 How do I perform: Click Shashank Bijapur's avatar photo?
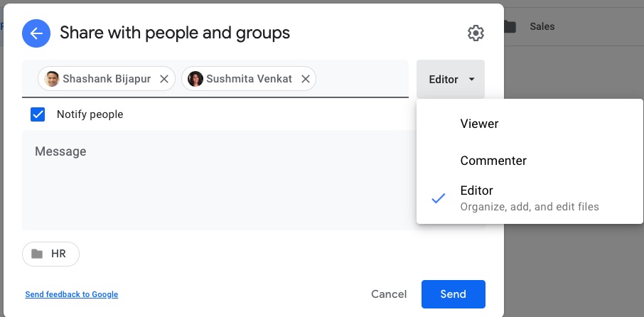[x=52, y=79]
